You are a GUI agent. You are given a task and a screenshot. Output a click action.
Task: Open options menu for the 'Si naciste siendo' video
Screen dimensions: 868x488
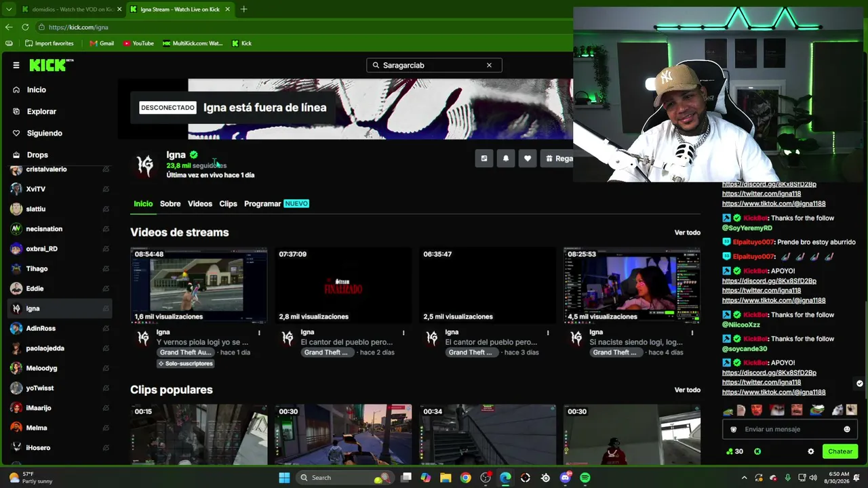coord(692,333)
